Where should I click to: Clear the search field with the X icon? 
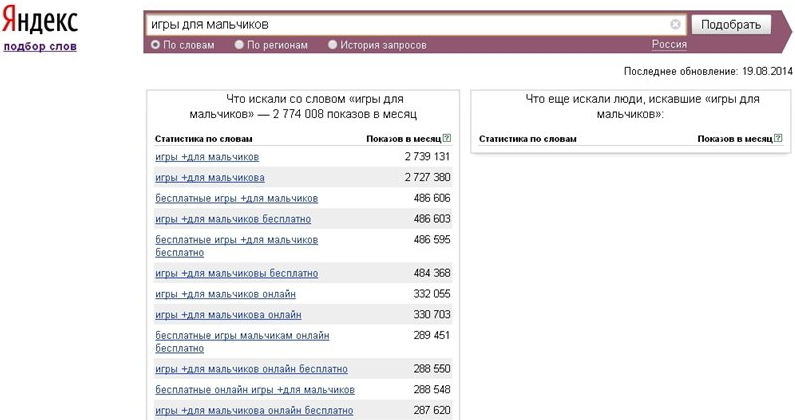click(675, 24)
